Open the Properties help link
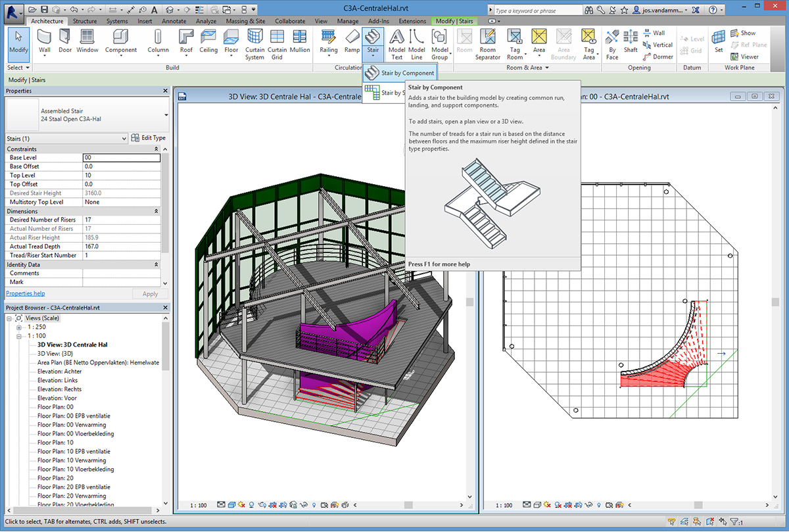The height and width of the screenshot is (532, 789). point(26,293)
